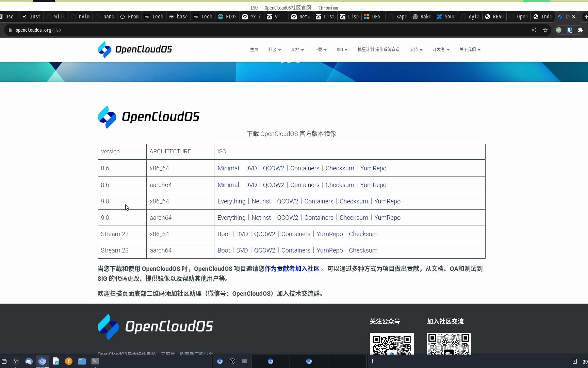Open the blue folder file manager in taskbar

[x=82, y=361]
